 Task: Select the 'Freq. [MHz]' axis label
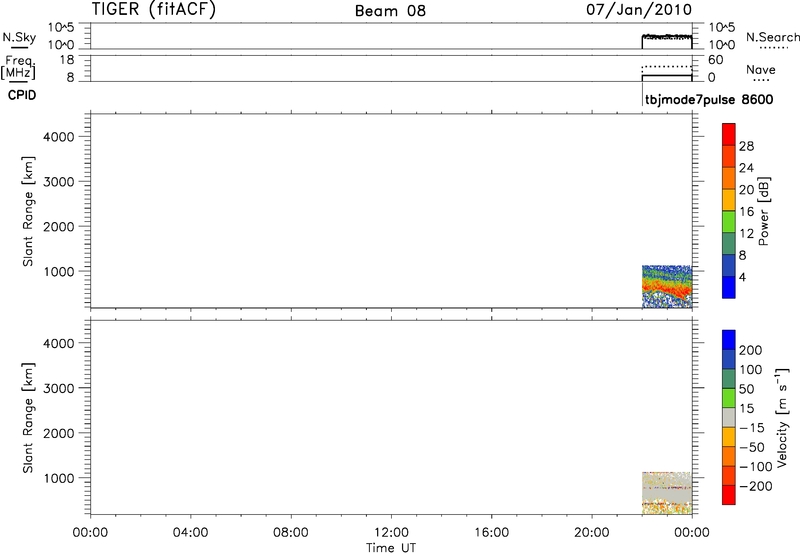18,68
